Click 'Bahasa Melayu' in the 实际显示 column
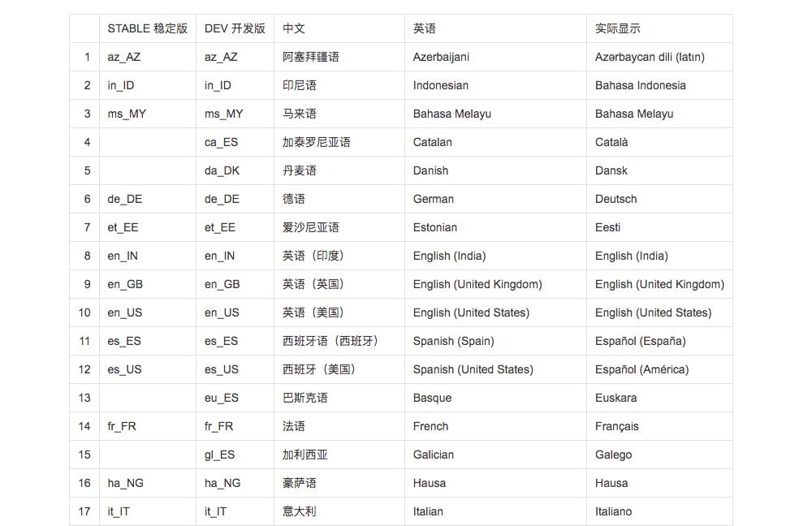The width and height of the screenshot is (812, 526). point(659,114)
